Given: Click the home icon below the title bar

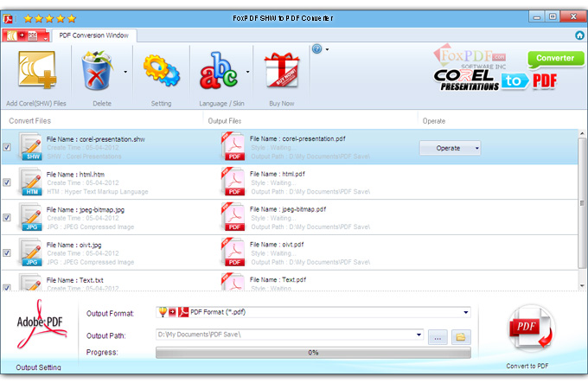Looking at the screenshot, I should point(579,35).
